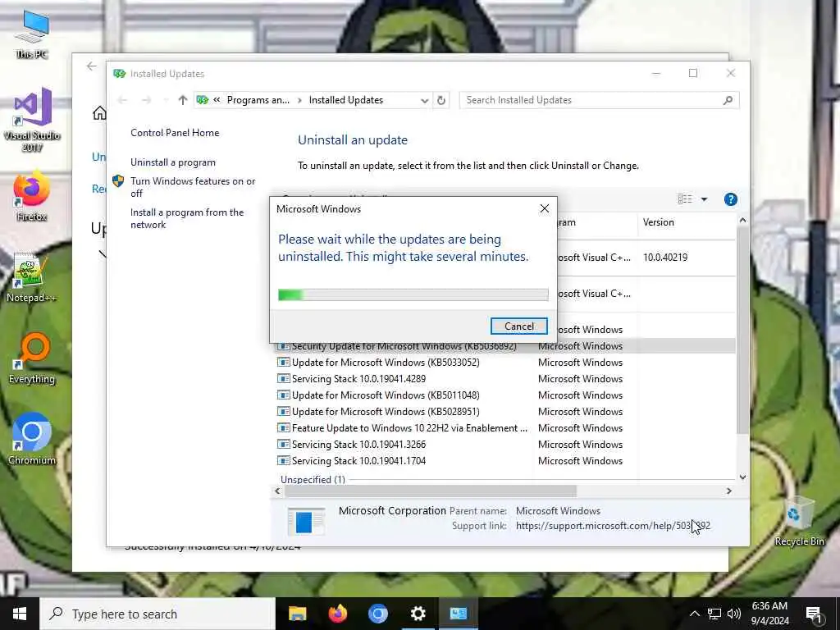Launch Chromium from the desktop shortcut

[x=32, y=440]
